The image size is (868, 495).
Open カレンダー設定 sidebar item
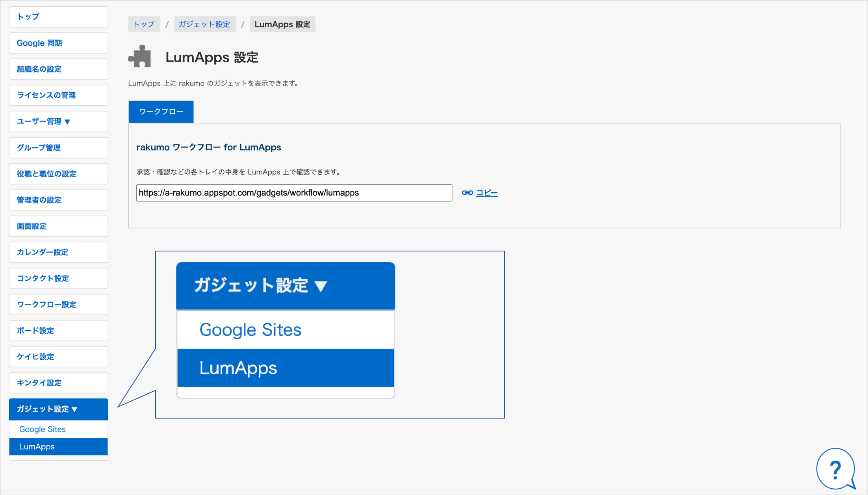click(x=58, y=252)
